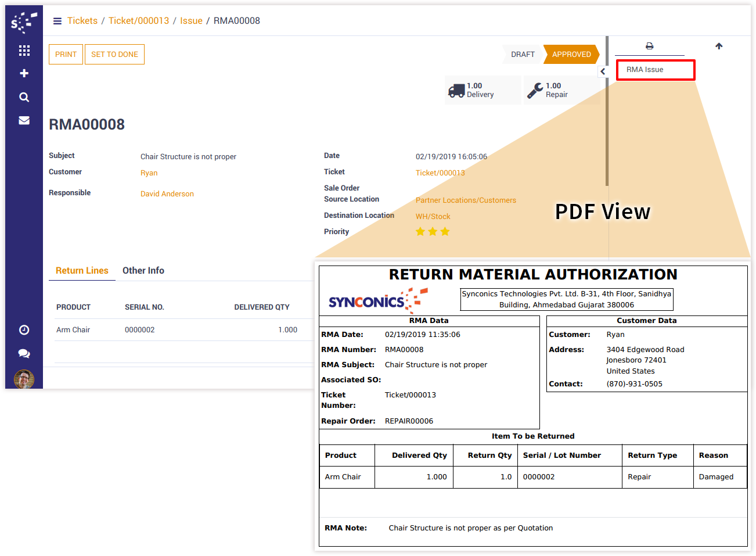Set priority to first star
The width and height of the screenshot is (756, 556).
tap(420, 232)
